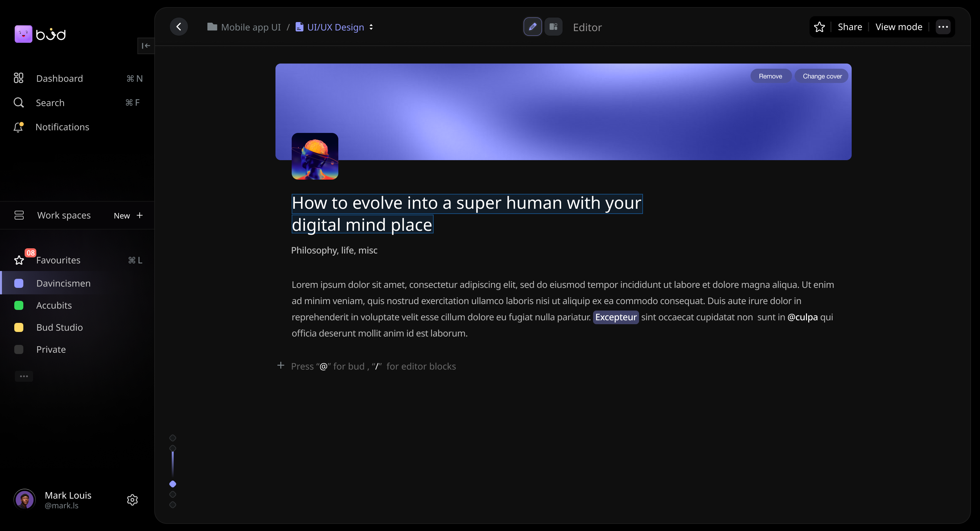The width and height of the screenshot is (980, 531).
Task: Click Change cover button
Action: [822, 76]
